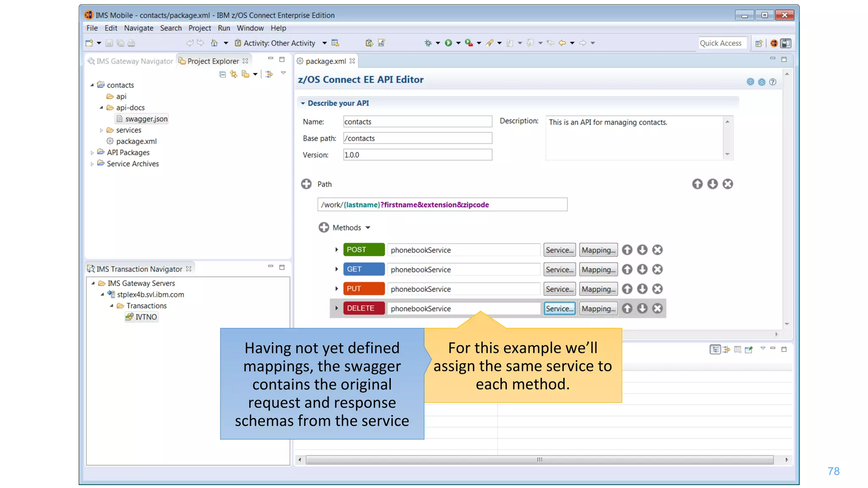Collapse the IMS Gateway Servers node
Image resolution: width=868 pixels, height=488 pixels.
click(93, 283)
